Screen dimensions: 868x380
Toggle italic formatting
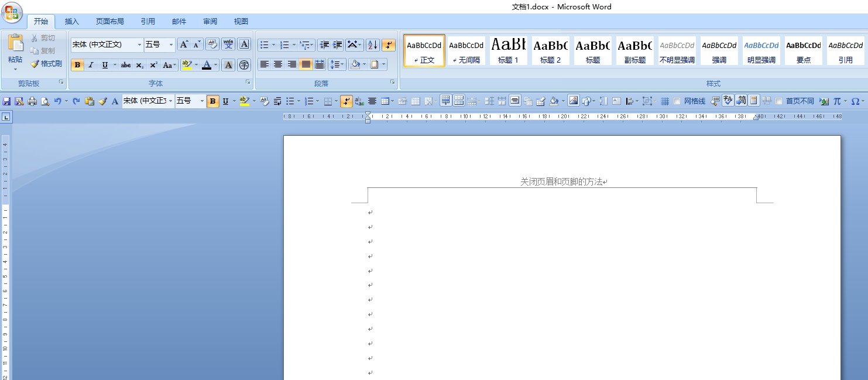(91, 65)
